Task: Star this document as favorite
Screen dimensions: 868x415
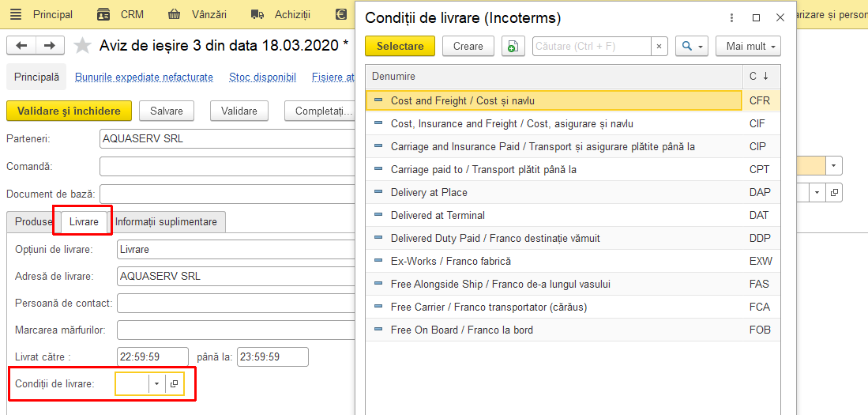Action: point(82,45)
